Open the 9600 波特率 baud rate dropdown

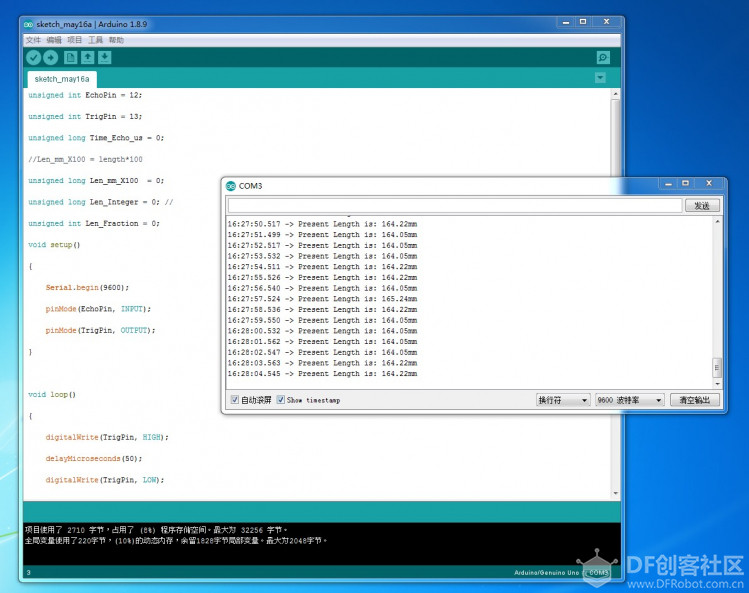tap(629, 400)
